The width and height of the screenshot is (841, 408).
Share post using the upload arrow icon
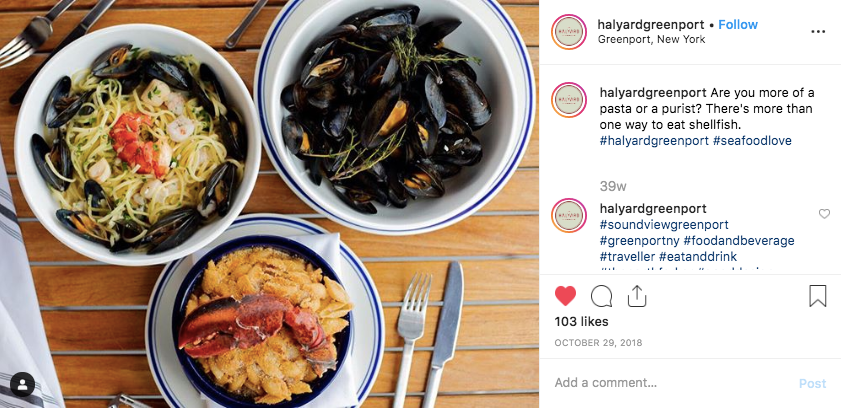pos(637,296)
